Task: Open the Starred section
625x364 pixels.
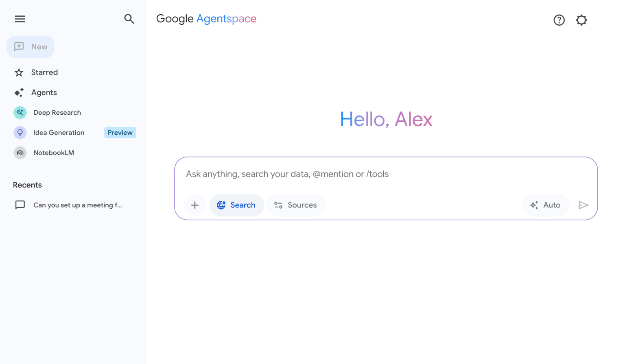Action: pos(44,72)
